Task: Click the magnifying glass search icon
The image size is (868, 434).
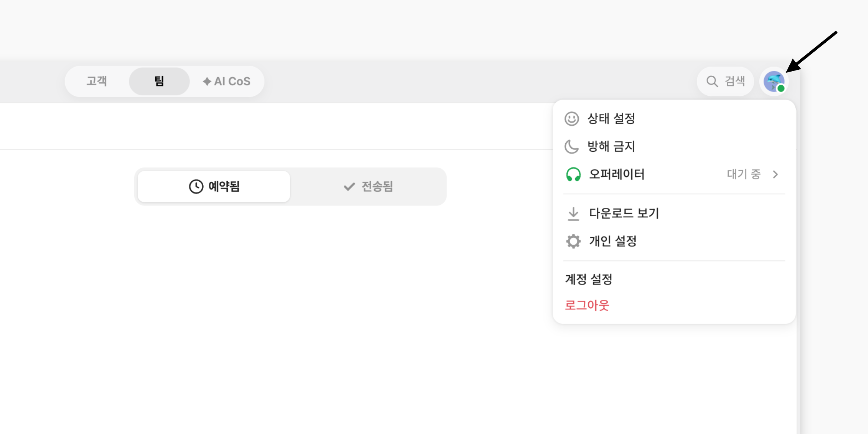Action: [712, 81]
